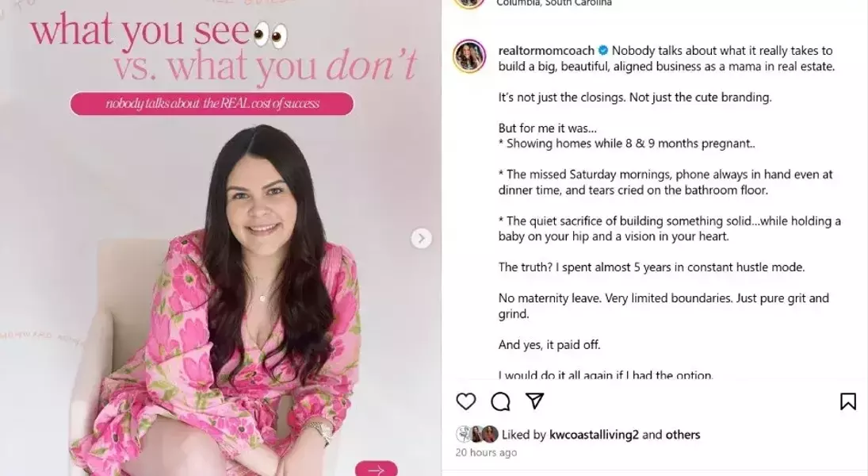The image size is (868, 476).
Task: Click the '20 hours ago' timestamp
Action: 486,452
